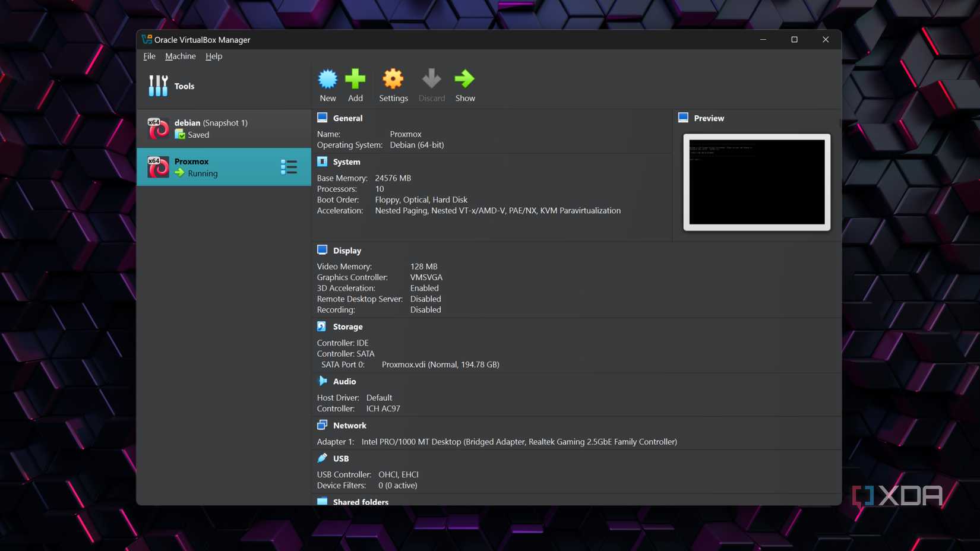Click the Storage section icon
This screenshot has width=980, height=551.
(x=321, y=326)
